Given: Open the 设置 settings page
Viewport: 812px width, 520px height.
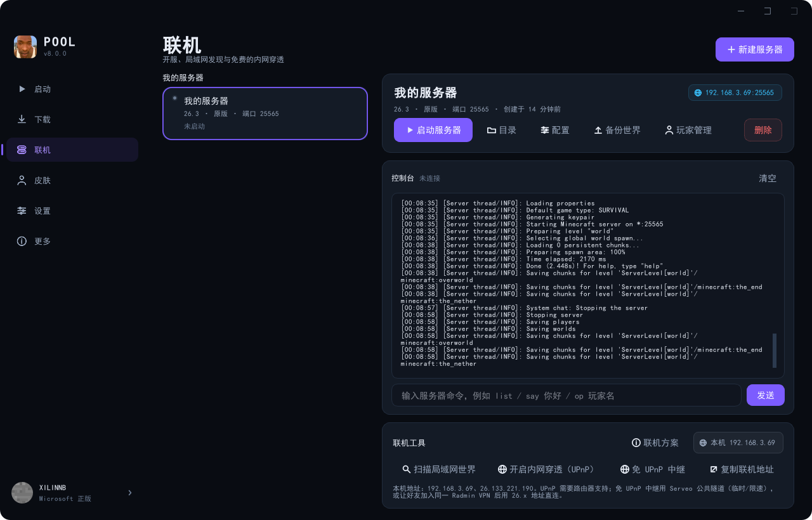Looking at the screenshot, I should [x=72, y=211].
